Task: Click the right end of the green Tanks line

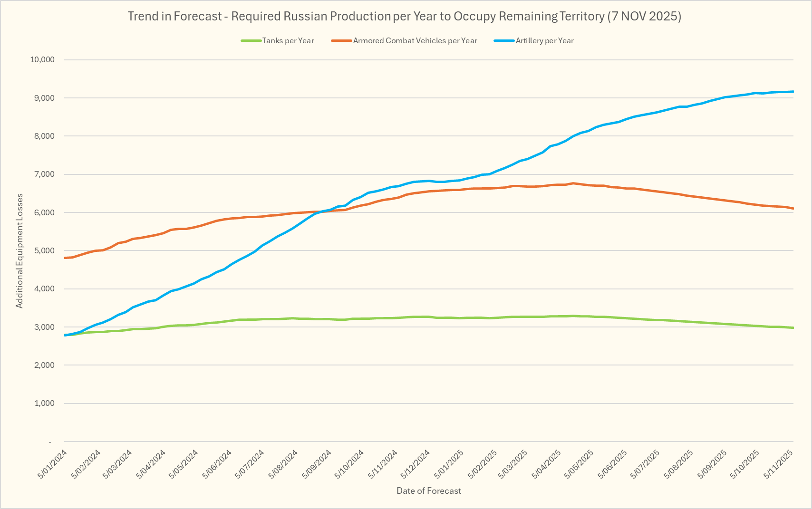Action: pyautogui.click(x=793, y=328)
